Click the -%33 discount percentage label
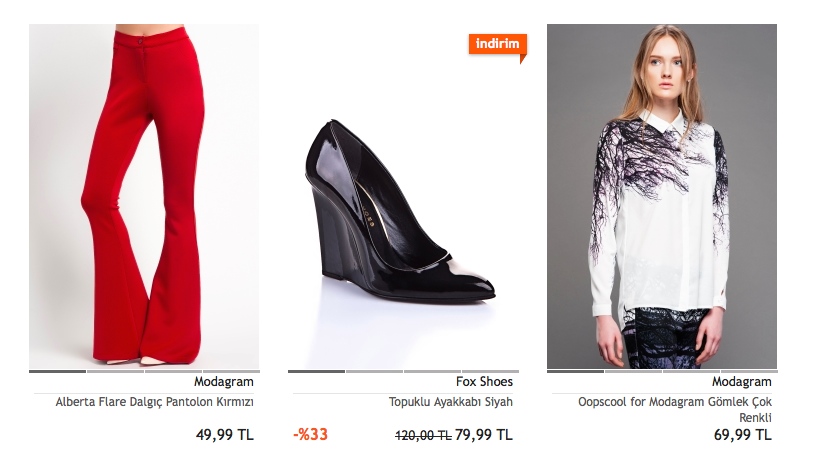This screenshot has width=815, height=460. tap(310, 435)
